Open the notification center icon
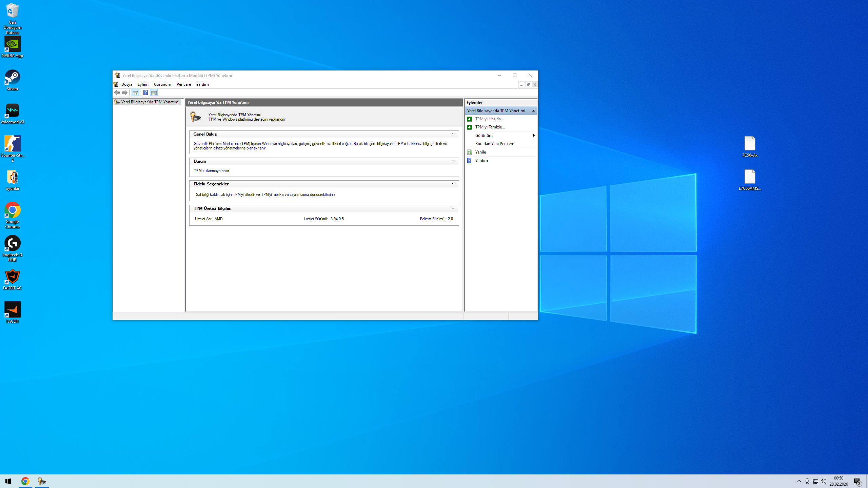Screen dimensions: 868x488 857,481
